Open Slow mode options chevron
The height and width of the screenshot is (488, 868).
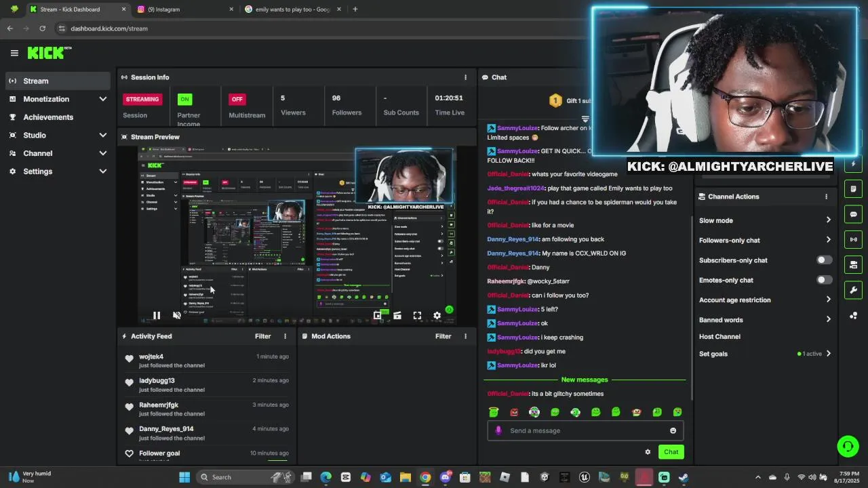pyautogui.click(x=828, y=220)
